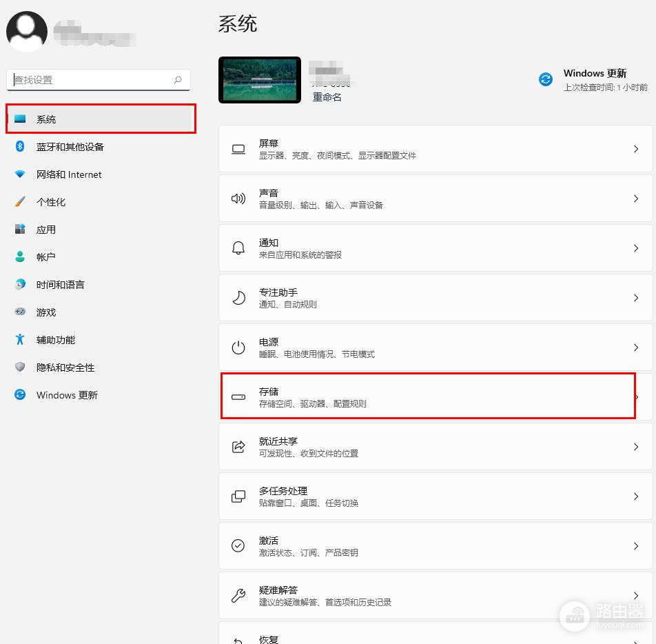Click the personalization paintbrush icon

(20, 202)
